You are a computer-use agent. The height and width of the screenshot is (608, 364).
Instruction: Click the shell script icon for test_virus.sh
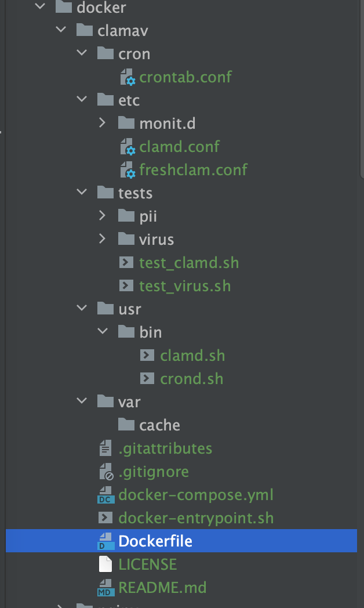pyautogui.click(x=126, y=285)
